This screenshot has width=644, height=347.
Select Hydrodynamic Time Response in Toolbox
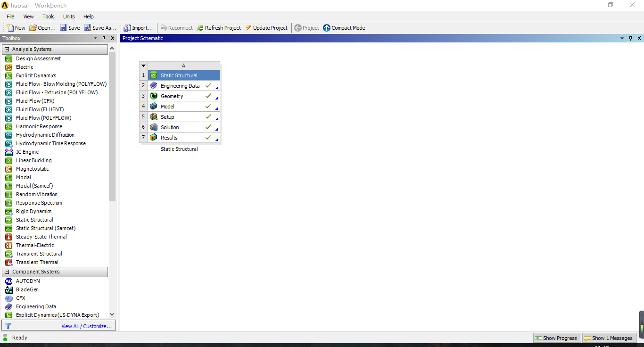click(x=51, y=143)
